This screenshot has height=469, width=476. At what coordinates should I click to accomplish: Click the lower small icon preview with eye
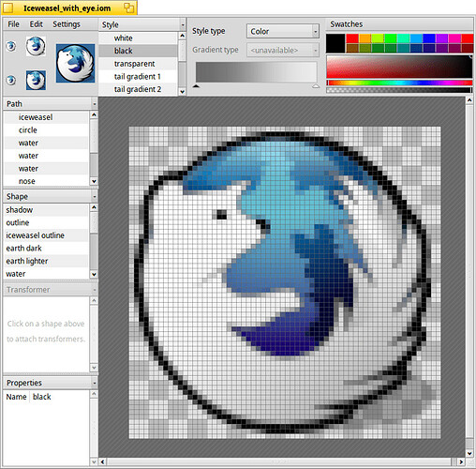tap(36, 80)
